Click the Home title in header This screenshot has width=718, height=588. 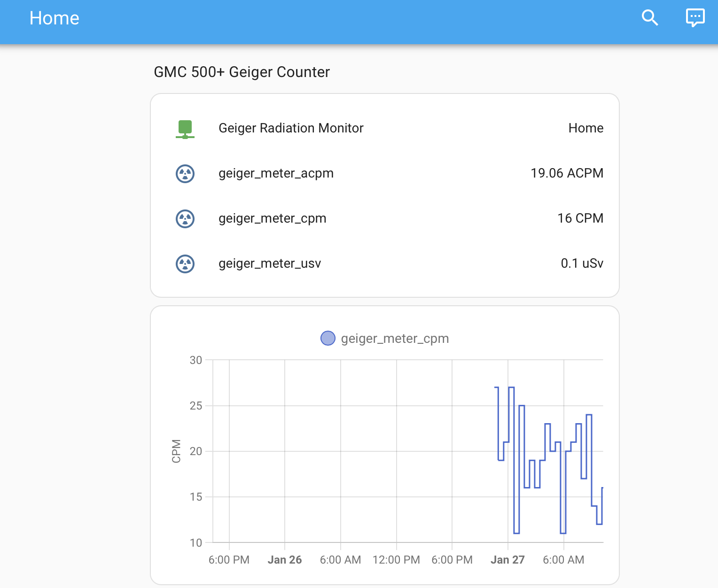54,18
